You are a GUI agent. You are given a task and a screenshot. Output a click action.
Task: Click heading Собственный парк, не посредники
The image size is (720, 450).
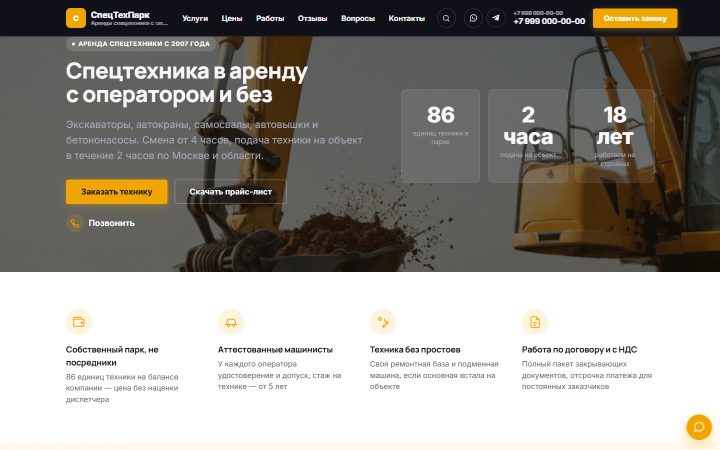(x=112, y=356)
